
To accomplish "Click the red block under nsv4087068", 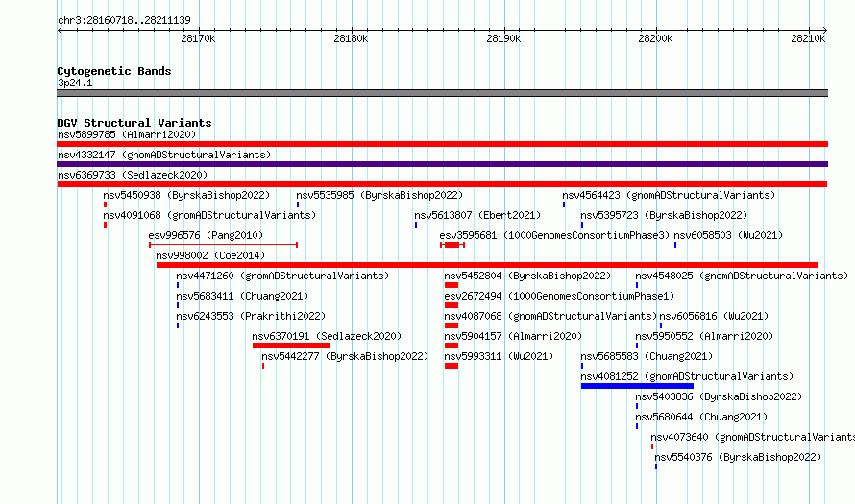I will point(451,325).
